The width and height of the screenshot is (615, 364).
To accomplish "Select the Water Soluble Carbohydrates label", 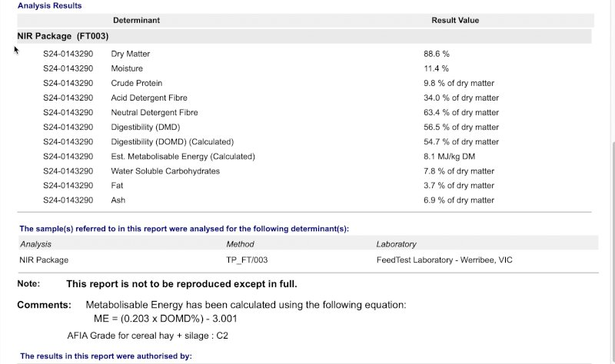I will pyautogui.click(x=165, y=171).
